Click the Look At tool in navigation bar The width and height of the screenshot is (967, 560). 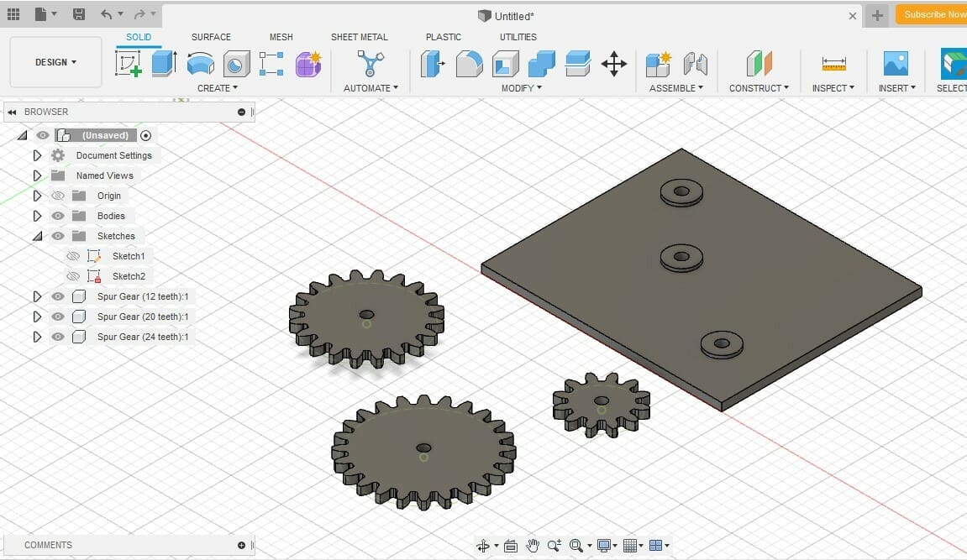511,545
